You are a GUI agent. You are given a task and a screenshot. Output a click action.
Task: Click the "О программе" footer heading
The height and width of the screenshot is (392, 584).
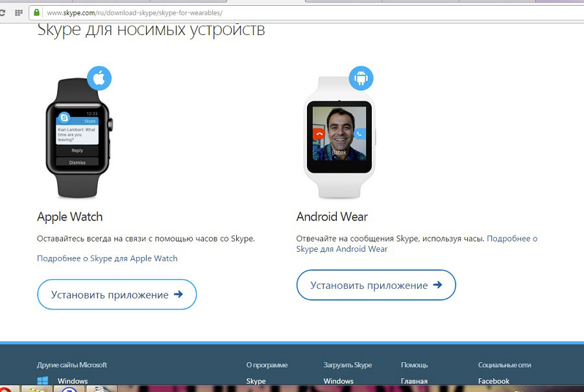[267, 365]
